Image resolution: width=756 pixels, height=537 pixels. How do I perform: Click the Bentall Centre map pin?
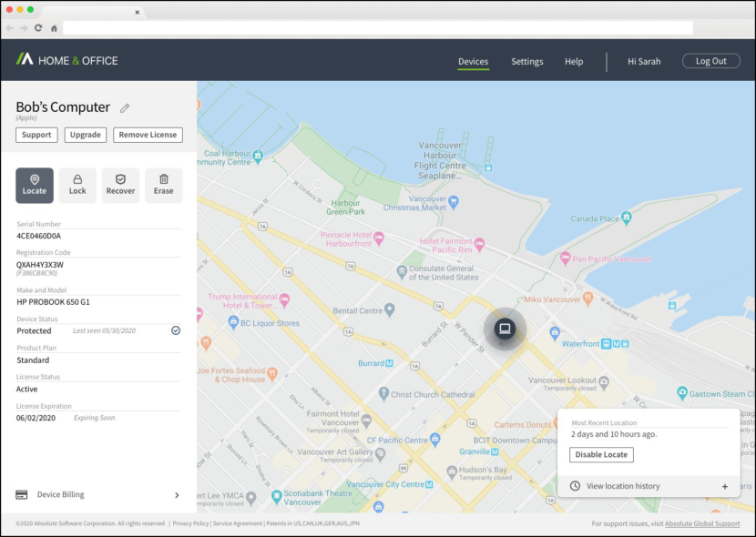click(x=390, y=309)
